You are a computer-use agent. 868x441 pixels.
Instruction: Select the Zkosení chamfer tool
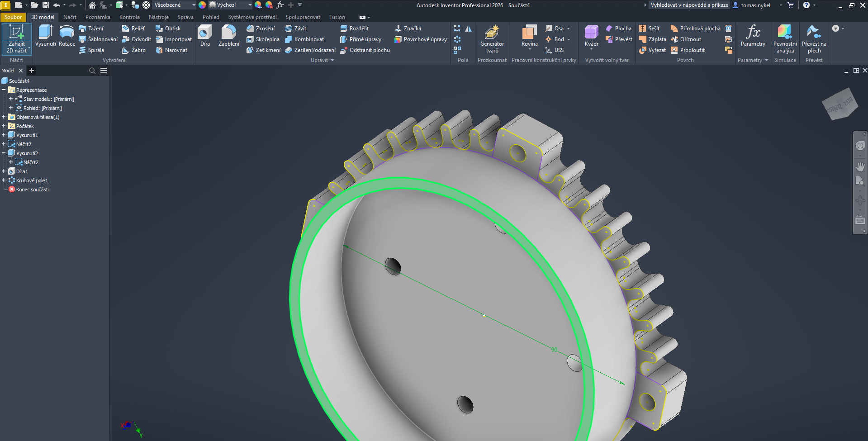click(x=261, y=28)
